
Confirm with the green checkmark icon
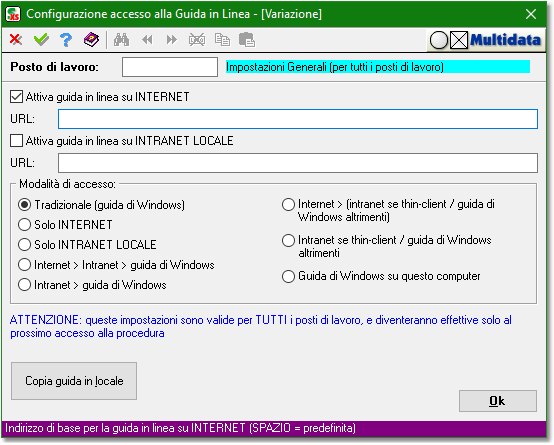click(41, 40)
